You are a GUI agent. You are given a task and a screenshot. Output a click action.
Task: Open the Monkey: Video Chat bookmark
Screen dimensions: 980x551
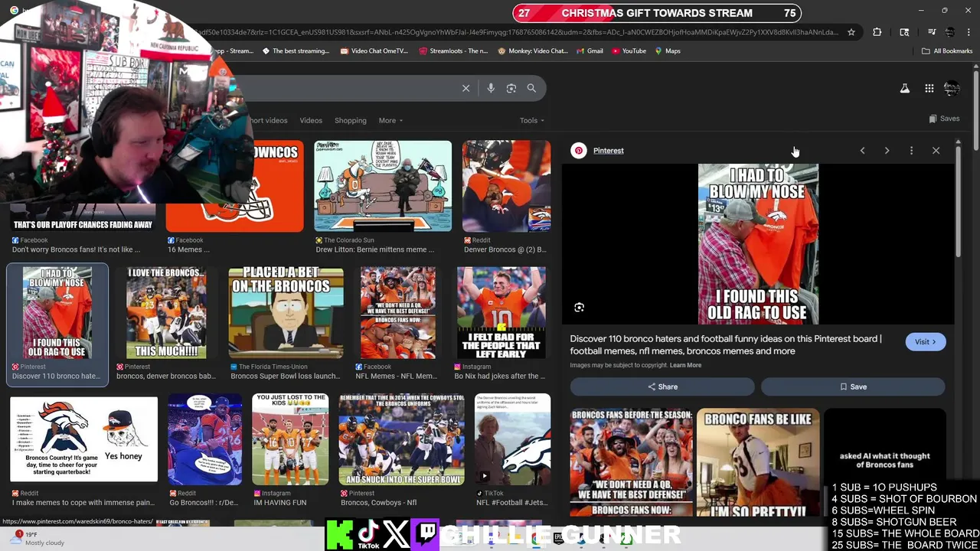coord(533,51)
